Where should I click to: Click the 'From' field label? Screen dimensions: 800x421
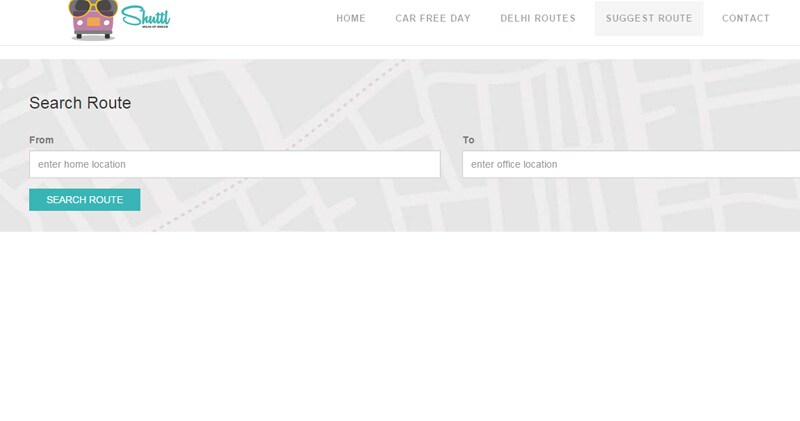pyautogui.click(x=41, y=140)
